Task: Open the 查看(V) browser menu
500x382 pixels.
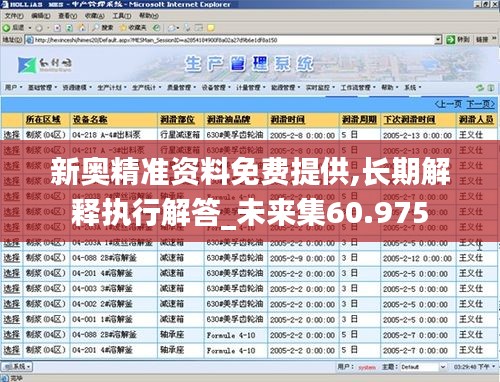Action: point(68,16)
